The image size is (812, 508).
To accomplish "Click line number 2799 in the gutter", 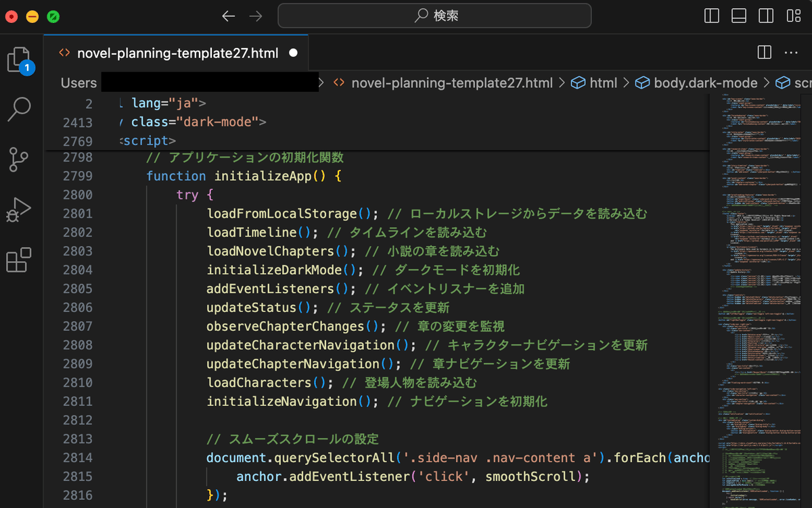I will pyautogui.click(x=77, y=176).
